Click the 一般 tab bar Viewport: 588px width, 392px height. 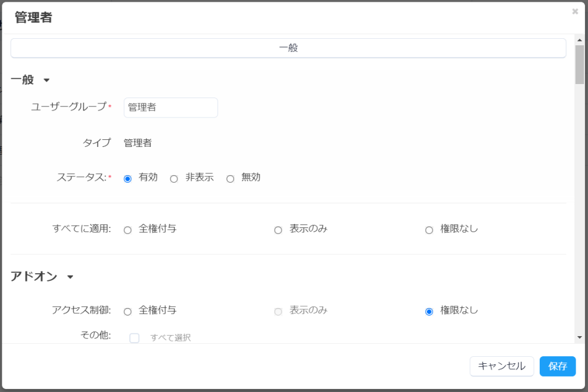[288, 48]
